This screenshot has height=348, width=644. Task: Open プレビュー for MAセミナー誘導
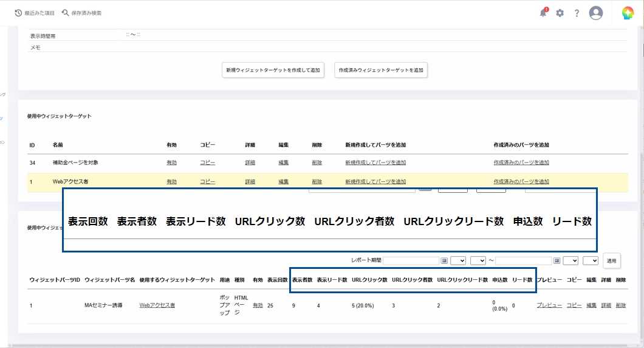pos(549,305)
